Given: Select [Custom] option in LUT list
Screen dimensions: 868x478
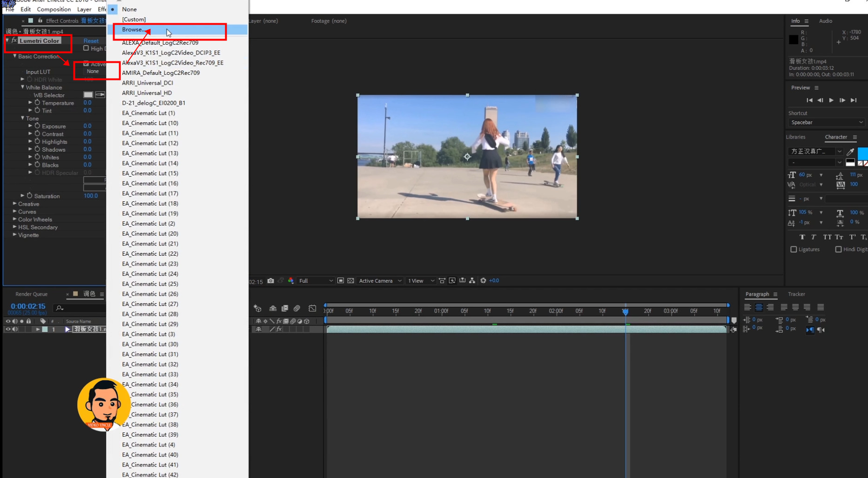Looking at the screenshot, I should (x=177, y=20).
